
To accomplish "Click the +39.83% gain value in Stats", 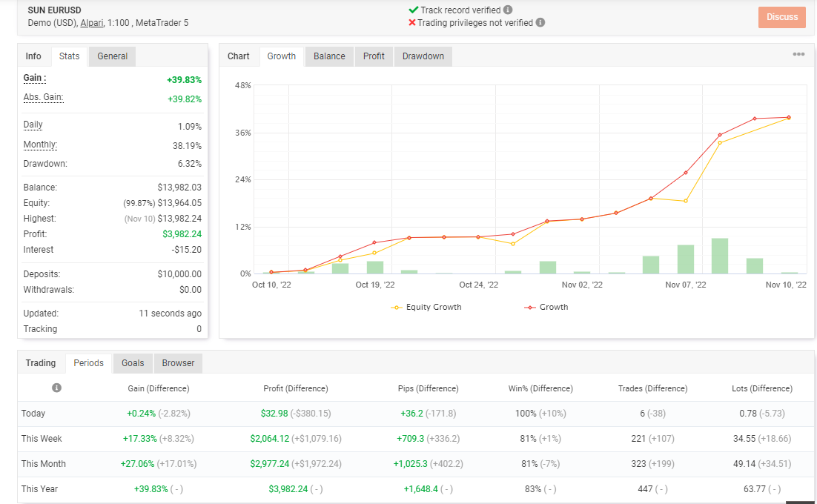I will [184, 79].
